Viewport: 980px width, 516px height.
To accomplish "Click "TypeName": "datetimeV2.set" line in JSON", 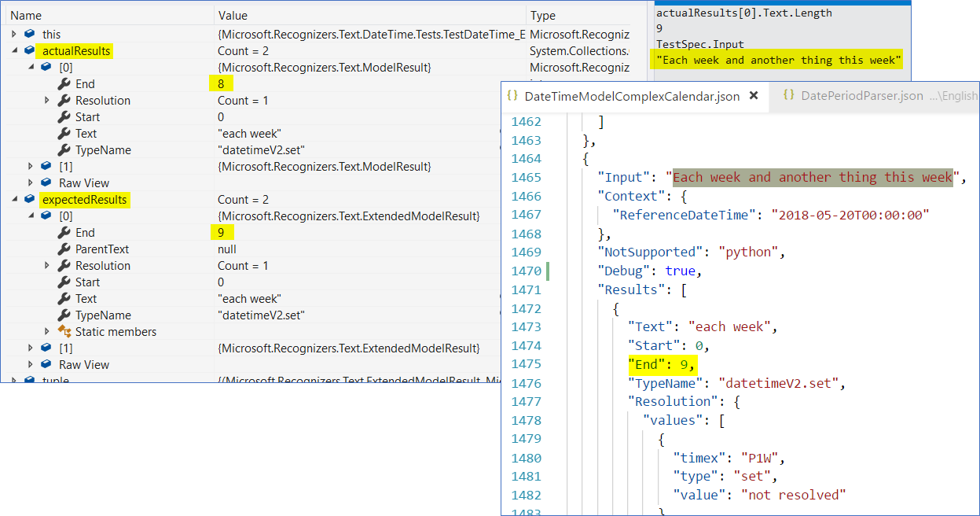I will tap(736, 383).
